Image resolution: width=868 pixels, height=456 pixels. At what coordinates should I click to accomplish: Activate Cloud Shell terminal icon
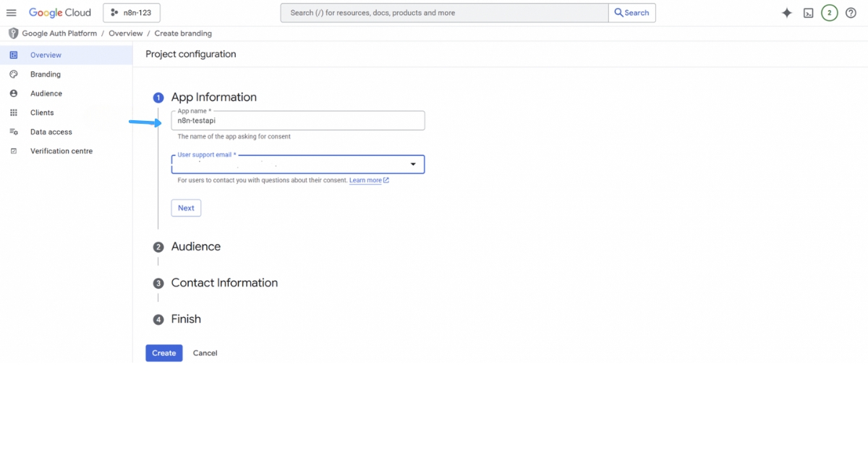click(x=808, y=12)
